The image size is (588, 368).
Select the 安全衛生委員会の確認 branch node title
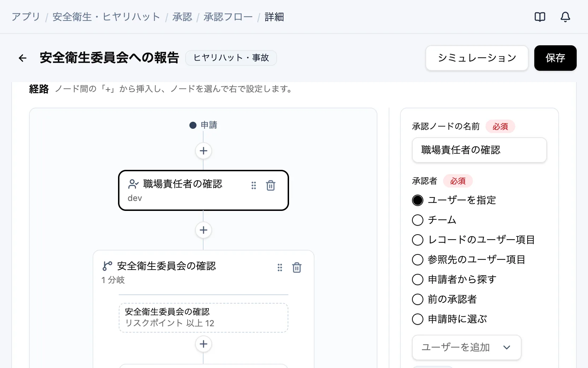tap(166, 266)
